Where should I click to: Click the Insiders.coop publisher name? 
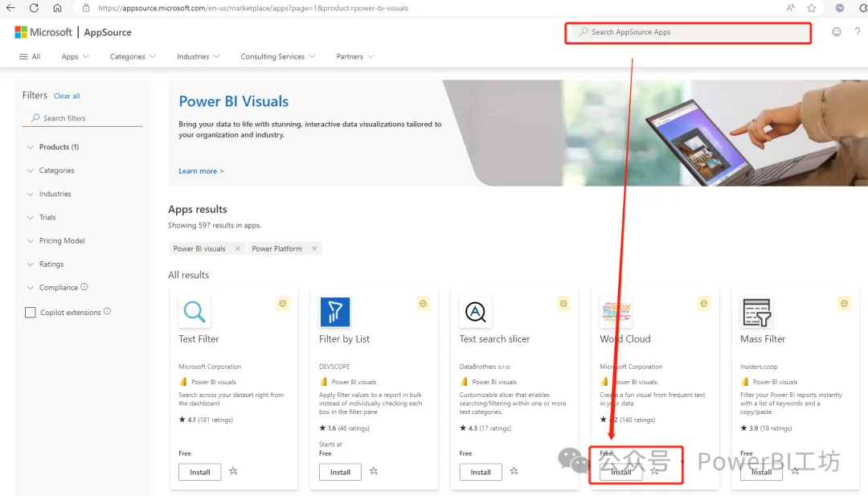pos(759,367)
